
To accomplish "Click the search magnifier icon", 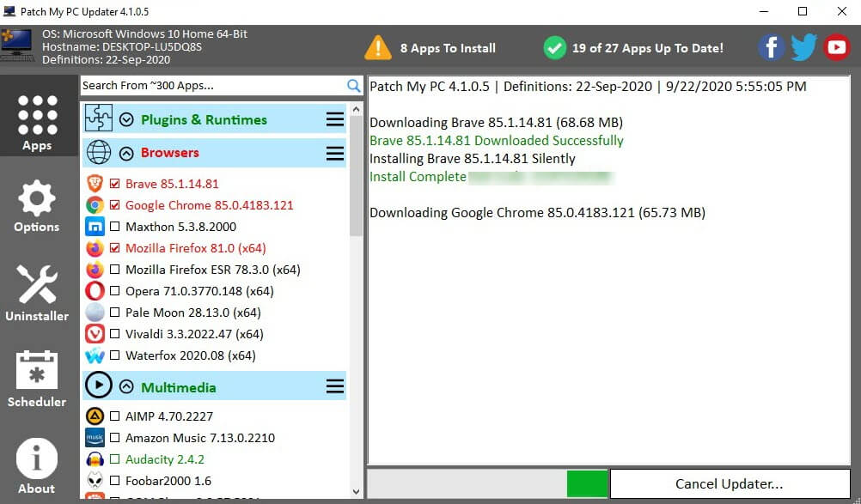I will [353, 86].
